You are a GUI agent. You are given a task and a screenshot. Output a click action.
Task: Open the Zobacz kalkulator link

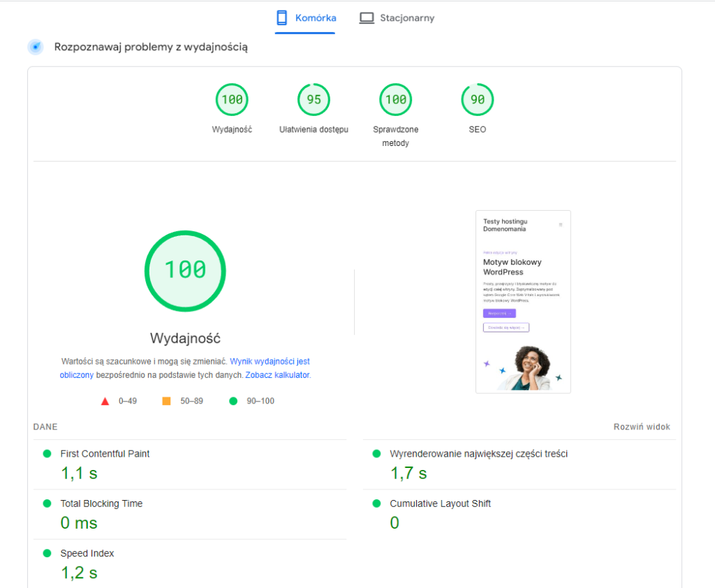[277, 375]
